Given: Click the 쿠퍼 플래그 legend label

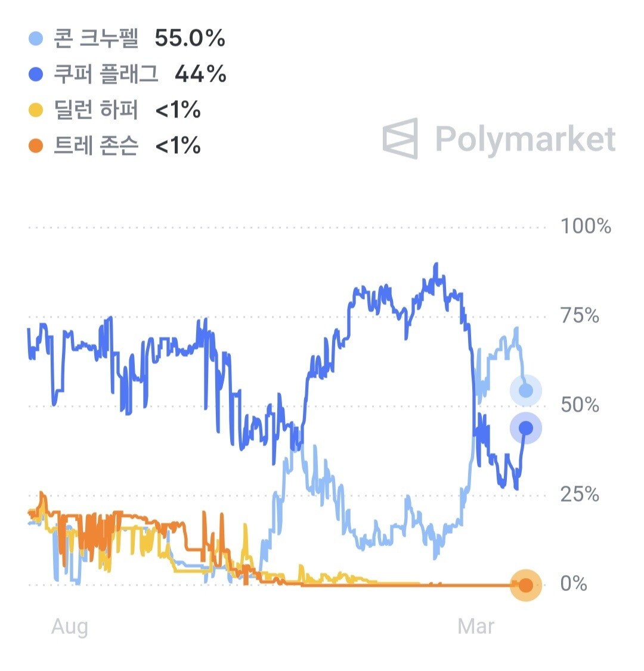Looking at the screenshot, I should coord(106,74).
